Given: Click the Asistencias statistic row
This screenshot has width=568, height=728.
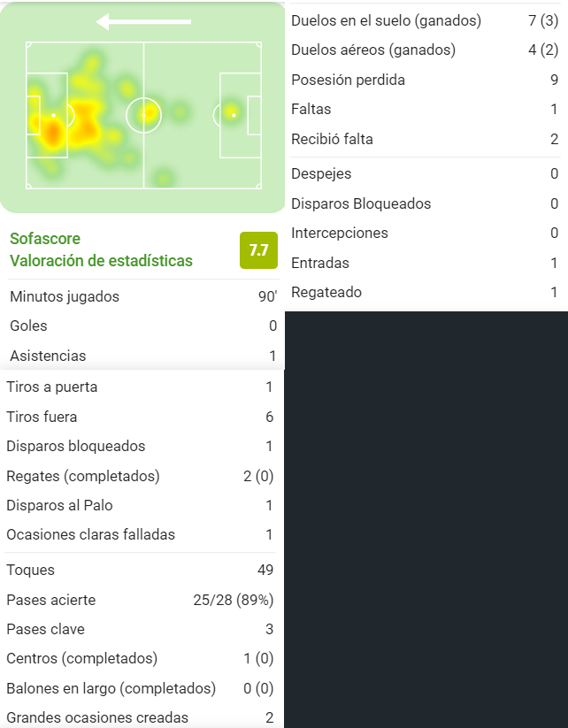Looking at the screenshot, I should [143, 356].
